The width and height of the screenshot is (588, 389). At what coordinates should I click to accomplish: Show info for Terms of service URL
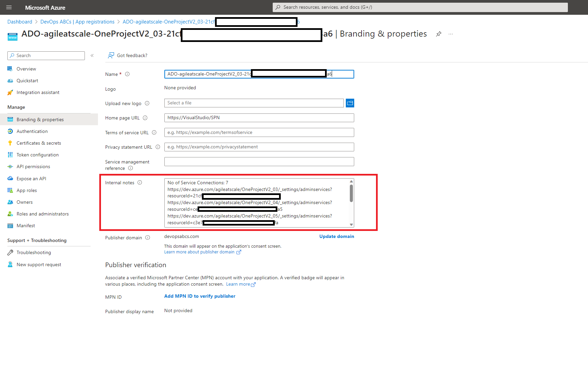pos(154,133)
